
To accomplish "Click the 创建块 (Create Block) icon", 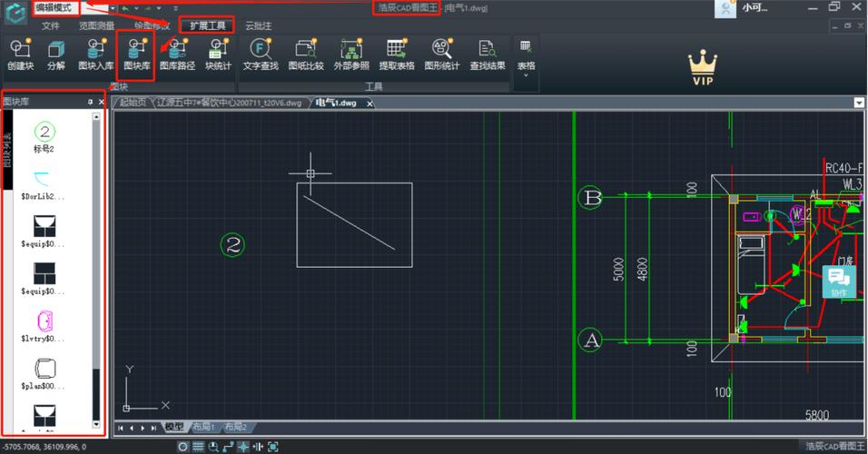I will coord(20,53).
